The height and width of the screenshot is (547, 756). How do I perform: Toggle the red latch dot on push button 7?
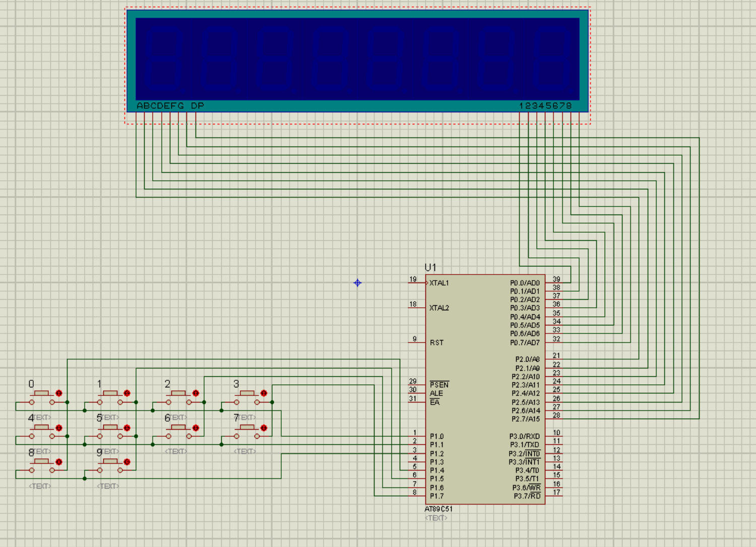pos(264,428)
